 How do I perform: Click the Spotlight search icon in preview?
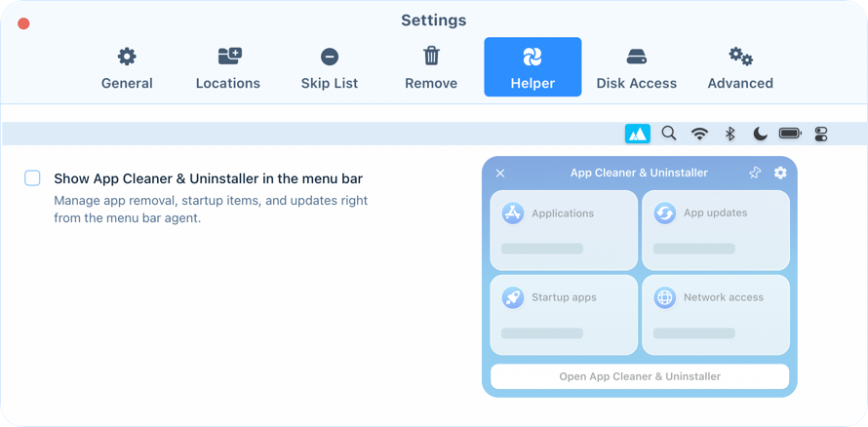pyautogui.click(x=669, y=134)
